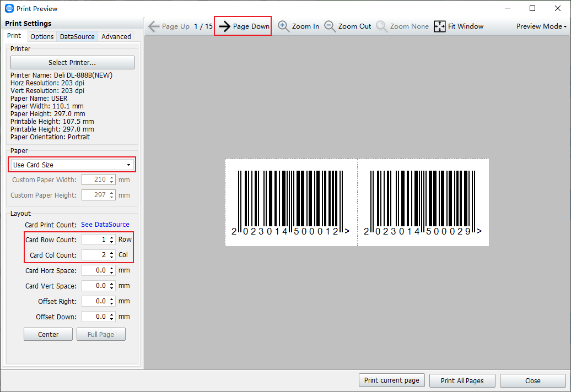
Task: Click Print current page button
Action: coord(391,380)
